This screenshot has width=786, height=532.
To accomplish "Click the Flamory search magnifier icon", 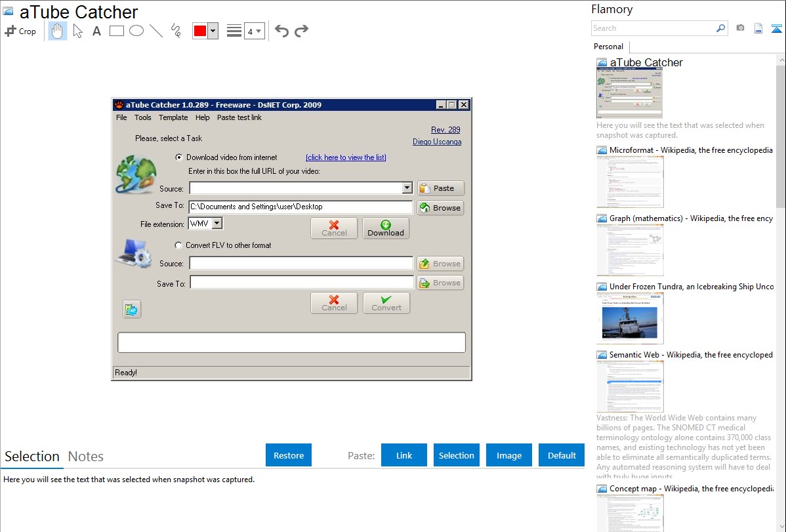I will coord(721,28).
